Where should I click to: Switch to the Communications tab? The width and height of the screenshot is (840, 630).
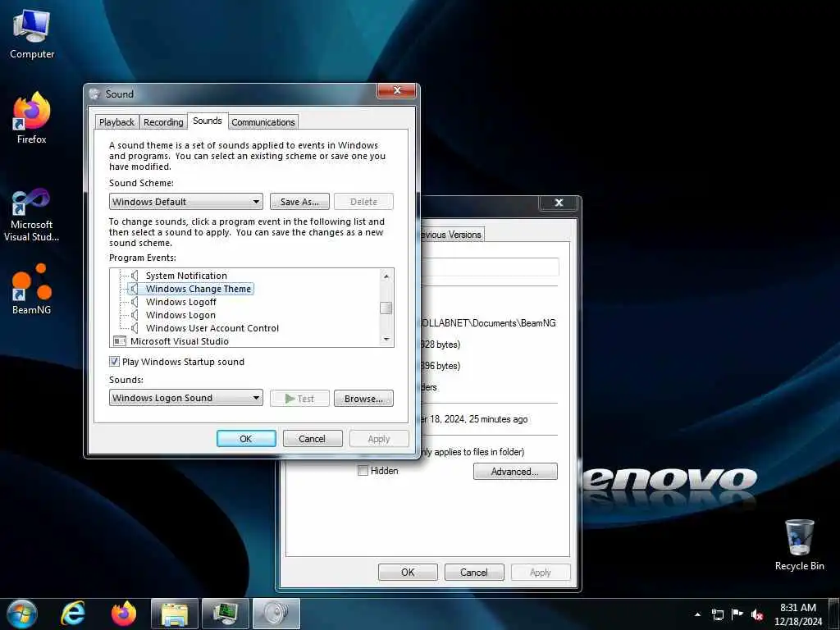[263, 122]
